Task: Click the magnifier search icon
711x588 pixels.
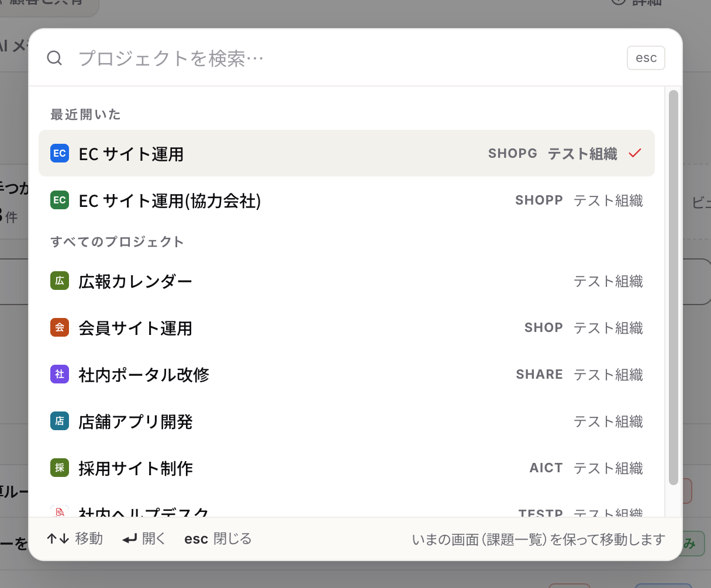Action: tap(54, 58)
